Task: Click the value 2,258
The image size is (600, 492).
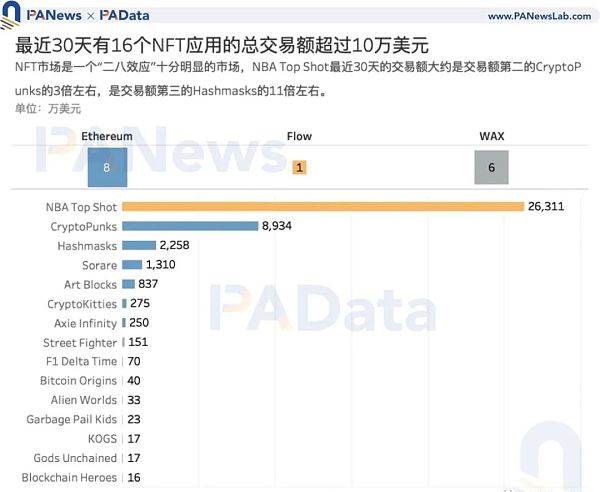Action: tap(174, 245)
